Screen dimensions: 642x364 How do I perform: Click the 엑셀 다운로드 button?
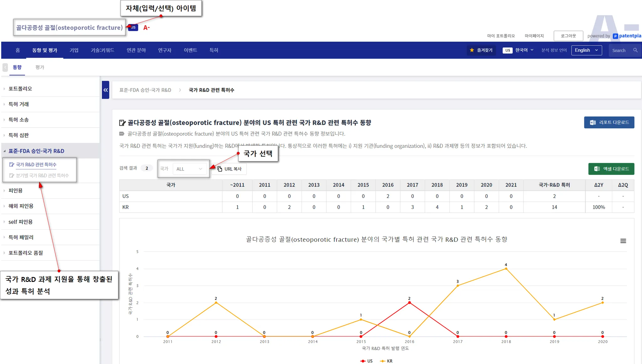click(x=611, y=169)
